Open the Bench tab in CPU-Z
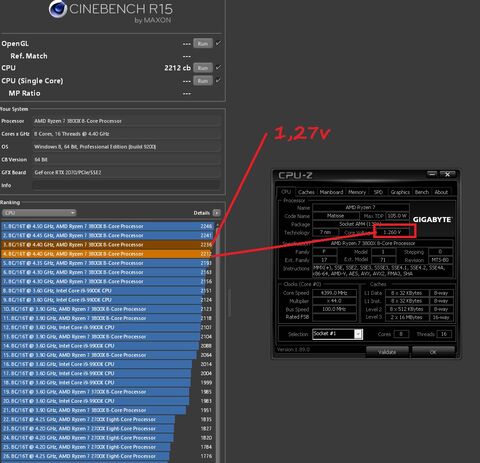Image resolution: width=480 pixels, height=463 pixels. click(x=422, y=192)
